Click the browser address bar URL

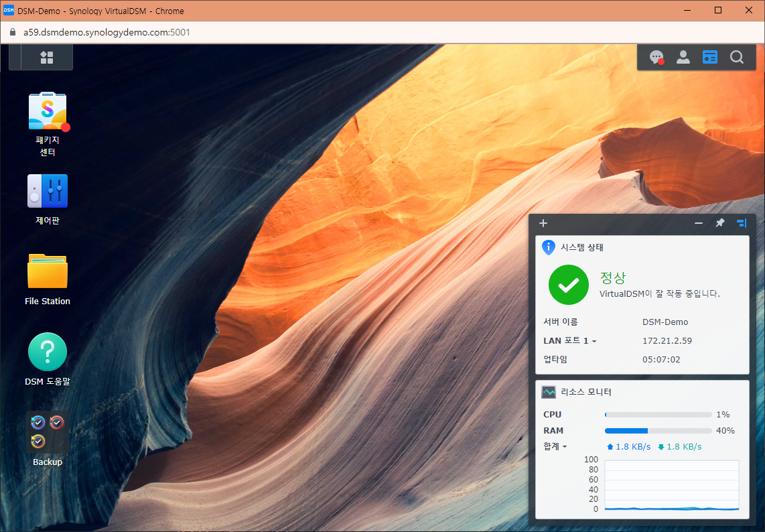107,32
